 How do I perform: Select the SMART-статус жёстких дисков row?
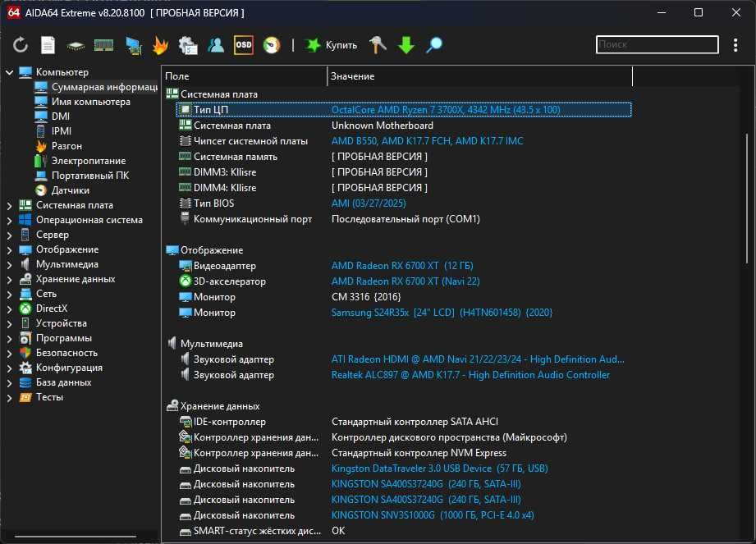404,531
